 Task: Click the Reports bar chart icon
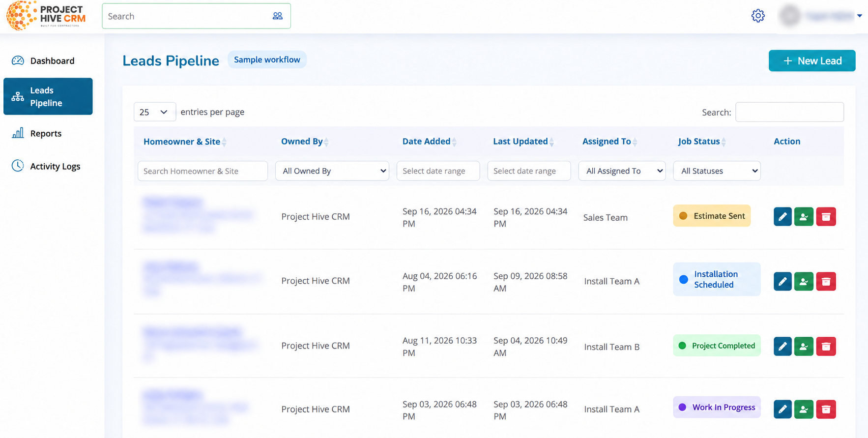pos(18,133)
